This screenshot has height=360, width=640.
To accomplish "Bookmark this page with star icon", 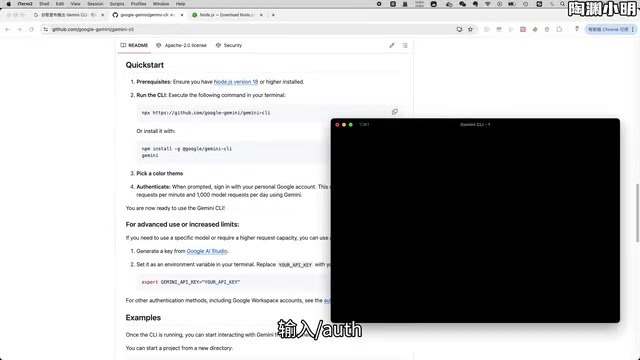I will point(470,29).
